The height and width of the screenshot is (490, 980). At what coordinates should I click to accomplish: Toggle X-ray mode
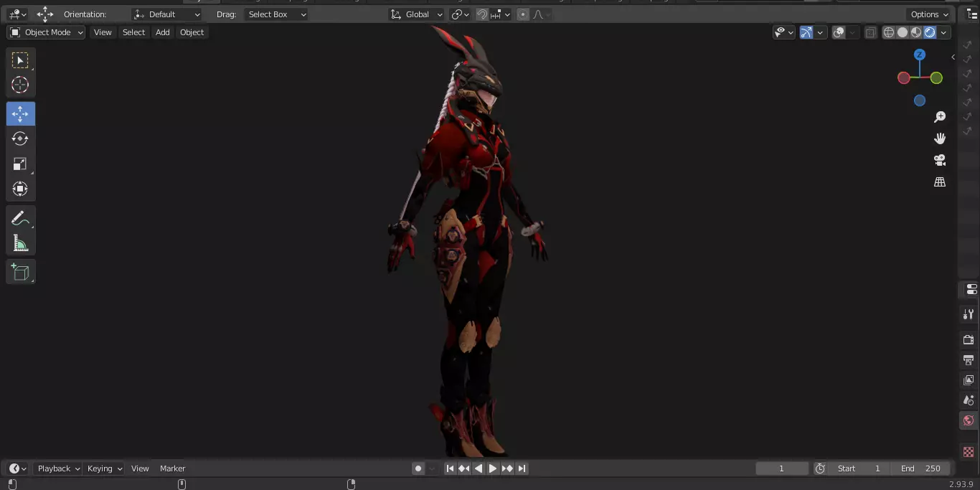pos(870,32)
